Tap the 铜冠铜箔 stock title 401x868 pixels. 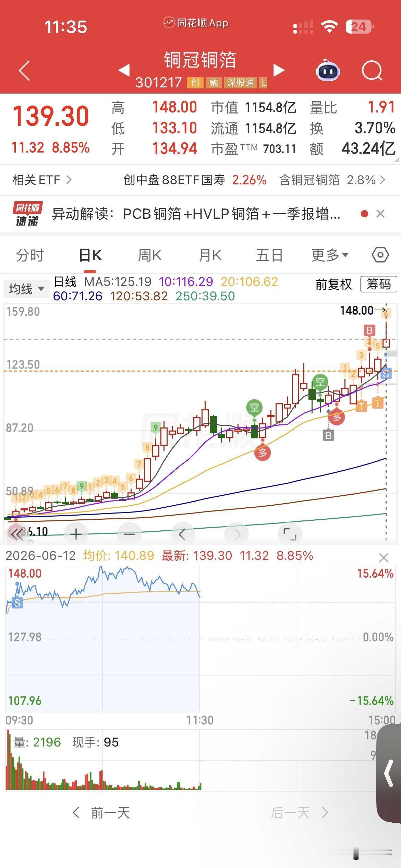click(x=200, y=60)
